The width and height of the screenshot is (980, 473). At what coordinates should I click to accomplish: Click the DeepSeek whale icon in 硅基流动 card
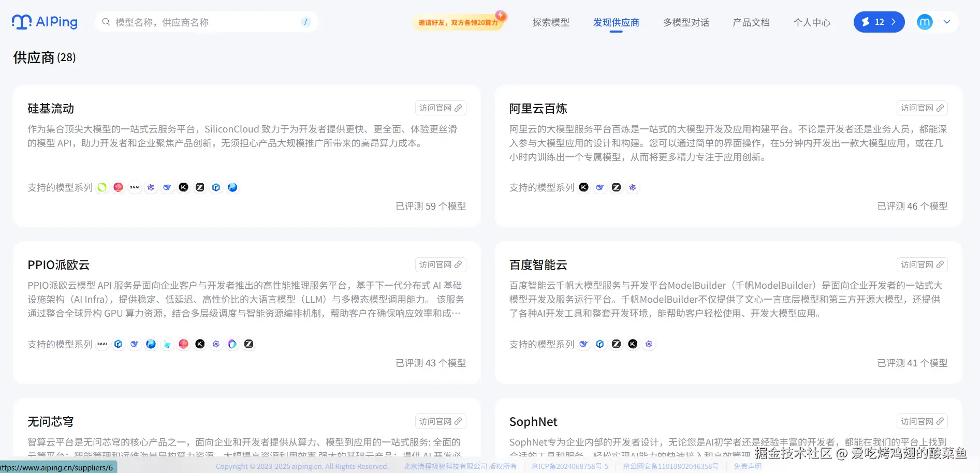point(167,187)
